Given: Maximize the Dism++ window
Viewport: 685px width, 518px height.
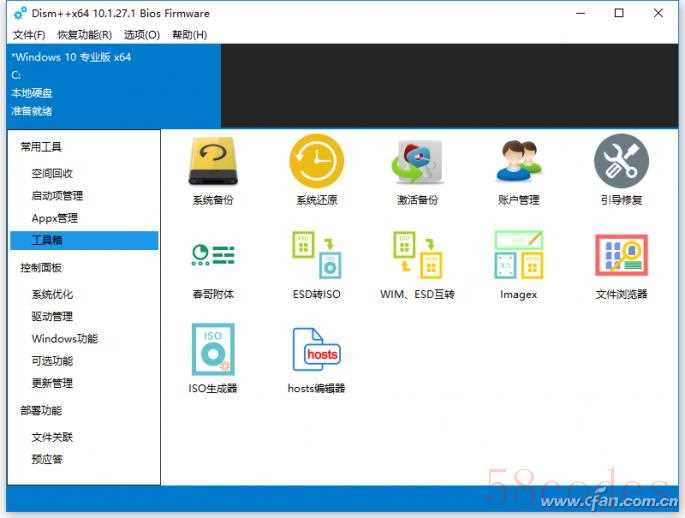Looking at the screenshot, I should [619, 14].
